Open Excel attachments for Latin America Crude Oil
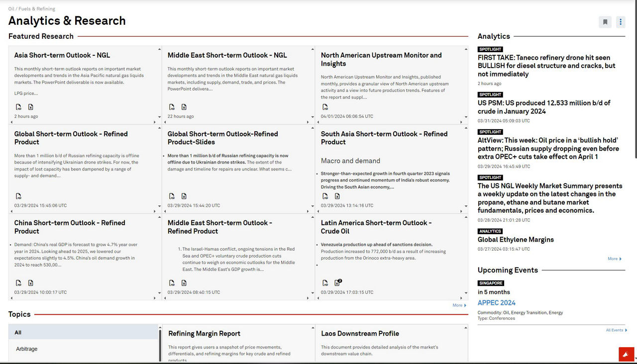The height and width of the screenshot is (364, 637). [337, 283]
